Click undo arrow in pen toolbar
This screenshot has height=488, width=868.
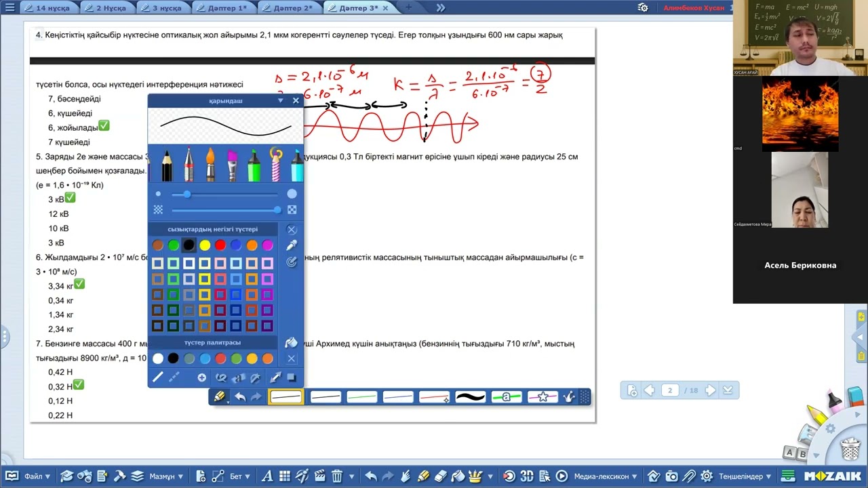tap(240, 397)
